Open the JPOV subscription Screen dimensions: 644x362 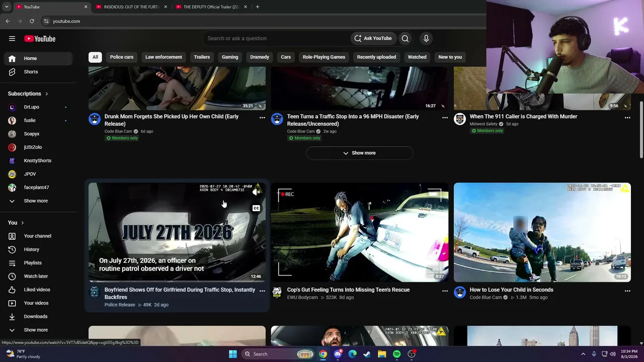tap(39, 174)
